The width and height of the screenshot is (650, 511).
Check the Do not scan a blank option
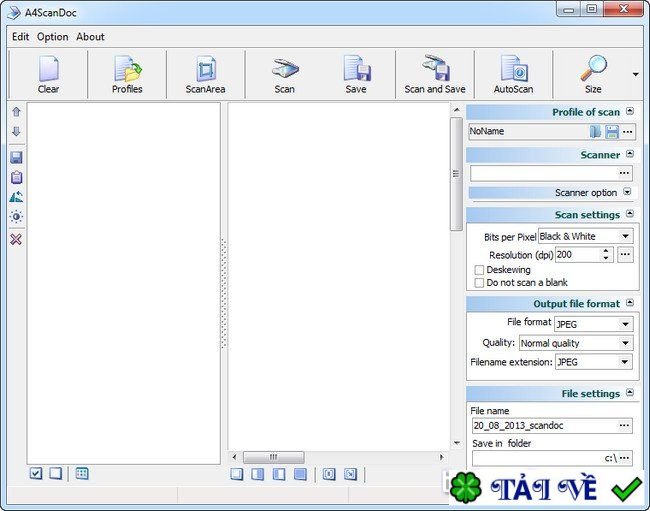[479, 283]
